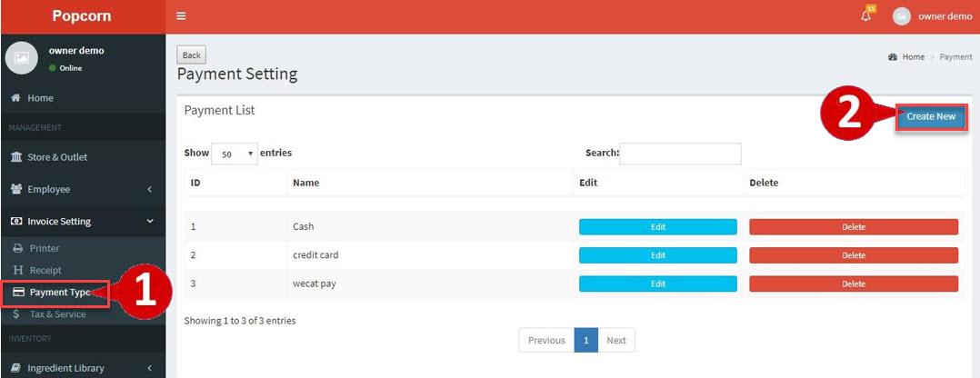Edit the wecat pay entry
The height and width of the screenshot is (378, 980).
coord(657,284)
